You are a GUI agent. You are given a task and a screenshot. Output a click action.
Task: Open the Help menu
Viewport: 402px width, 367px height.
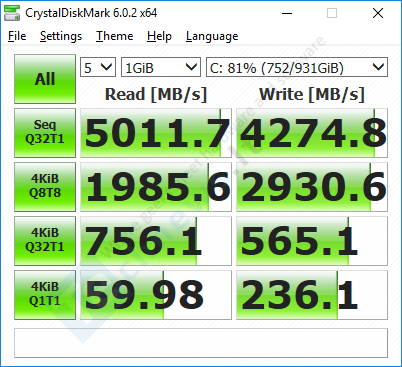pyautogui.click(x=159, y=36)
